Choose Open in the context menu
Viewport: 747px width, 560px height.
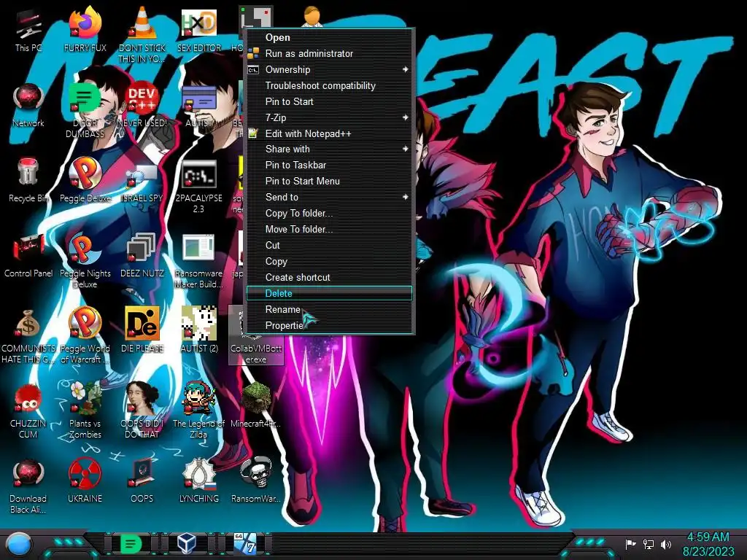pos(329,38)
